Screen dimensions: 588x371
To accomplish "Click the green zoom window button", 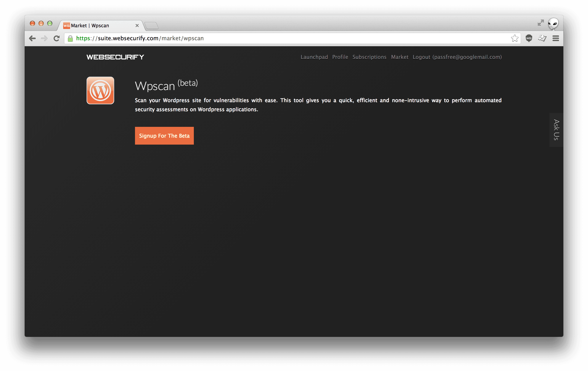I will pos(50,23).
